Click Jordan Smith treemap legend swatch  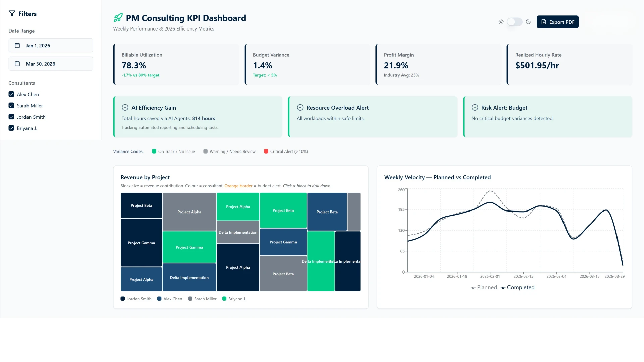click(123, 299)
